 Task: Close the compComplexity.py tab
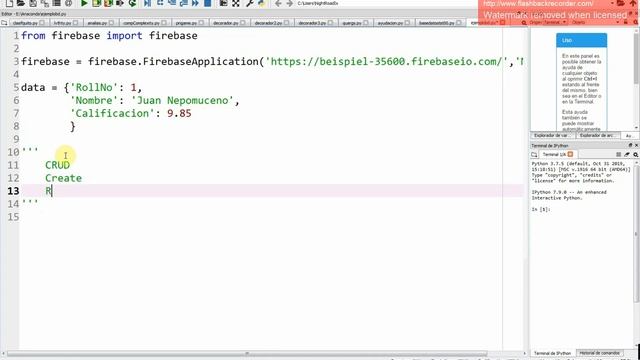coord(164,23)
